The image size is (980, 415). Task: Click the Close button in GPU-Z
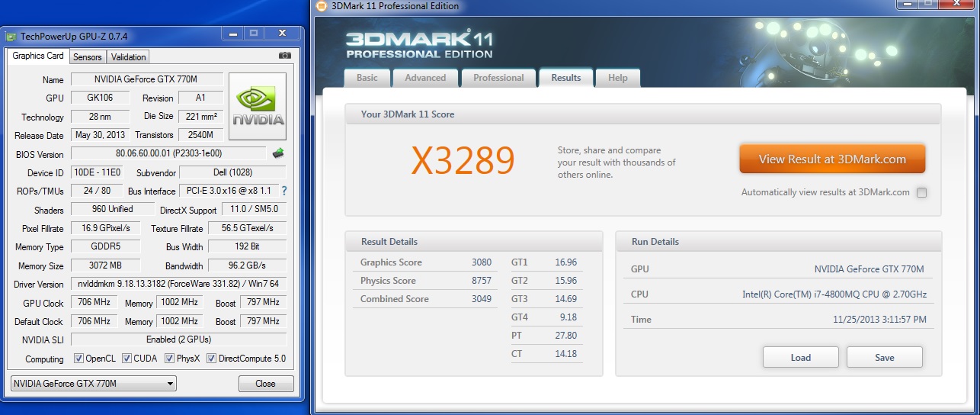coord(266,384)
